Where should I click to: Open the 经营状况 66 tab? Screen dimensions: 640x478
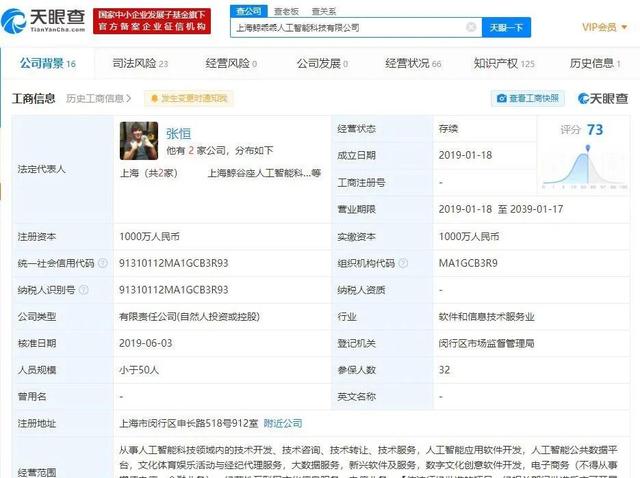coord(413,63)
